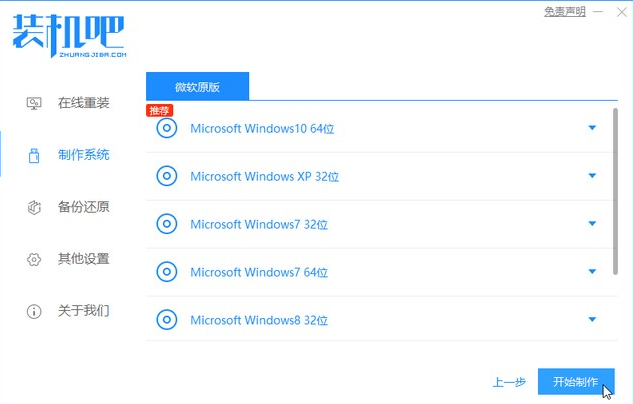The width and height of the screenshot is (633, 404).
Task: Open the 免责声明 link
Action: coord(565,12)
